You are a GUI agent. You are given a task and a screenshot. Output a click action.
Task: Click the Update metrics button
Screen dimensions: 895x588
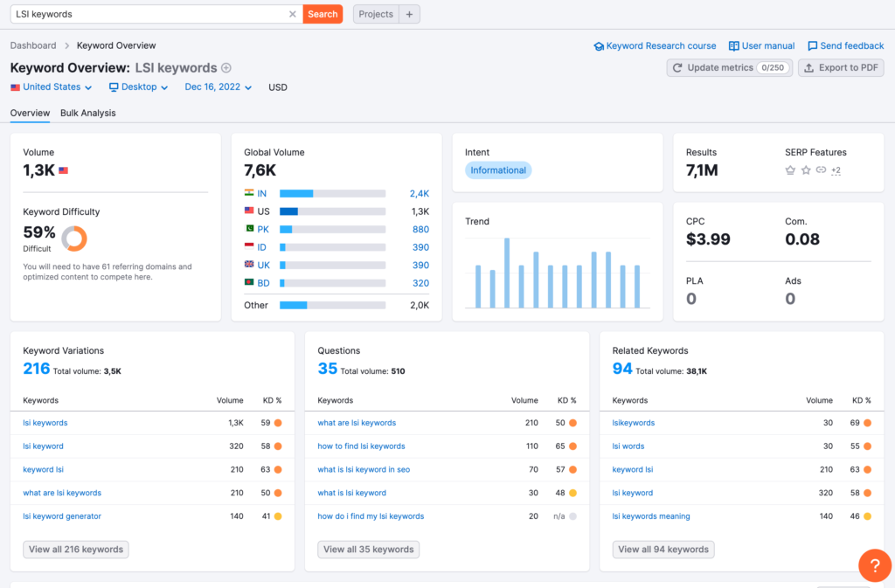730,68
